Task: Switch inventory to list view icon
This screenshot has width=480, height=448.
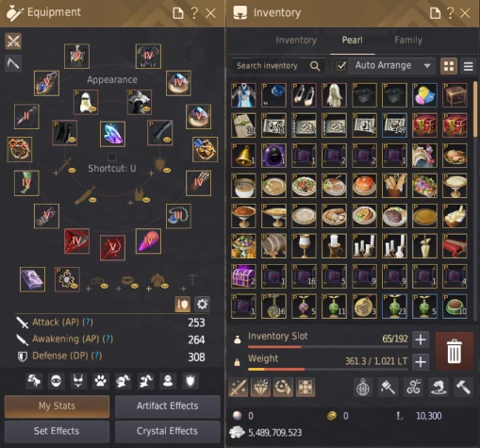Action: [x=468, y=66]
